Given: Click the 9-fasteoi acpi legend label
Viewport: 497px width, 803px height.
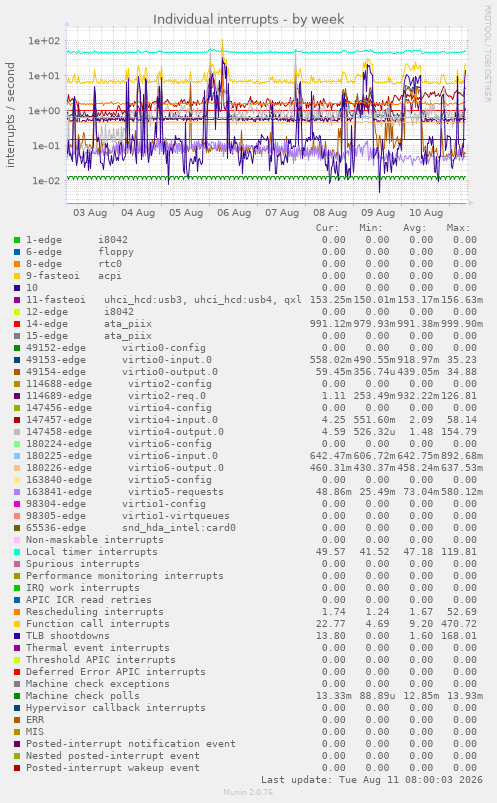Looking at the screenshot, I should tap(74, 276).
